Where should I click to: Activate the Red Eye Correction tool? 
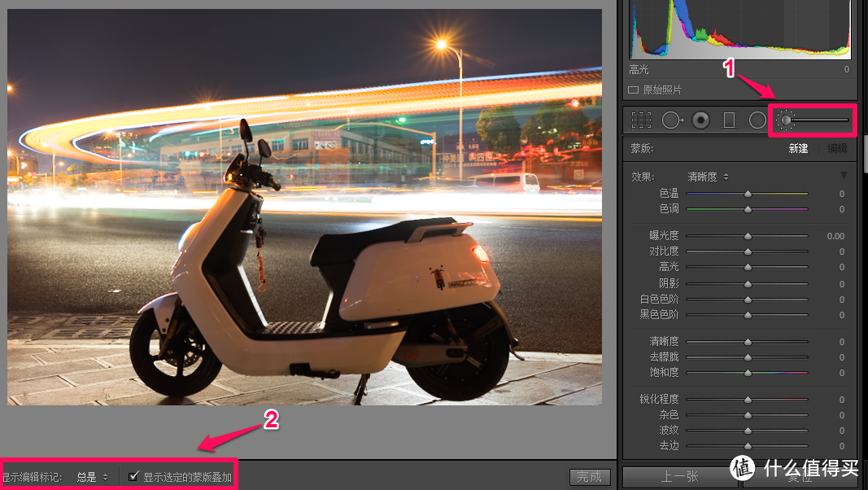tap(700, 120)
